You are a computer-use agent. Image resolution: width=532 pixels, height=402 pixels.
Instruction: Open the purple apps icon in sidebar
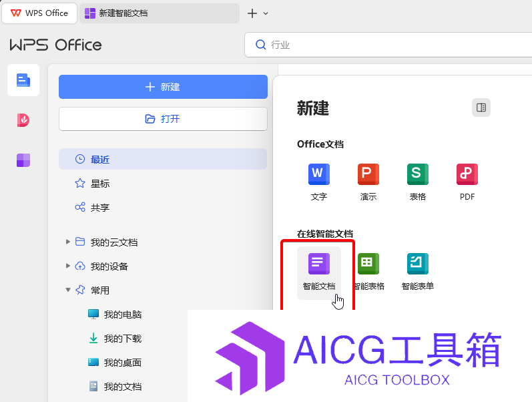(23, 160)
